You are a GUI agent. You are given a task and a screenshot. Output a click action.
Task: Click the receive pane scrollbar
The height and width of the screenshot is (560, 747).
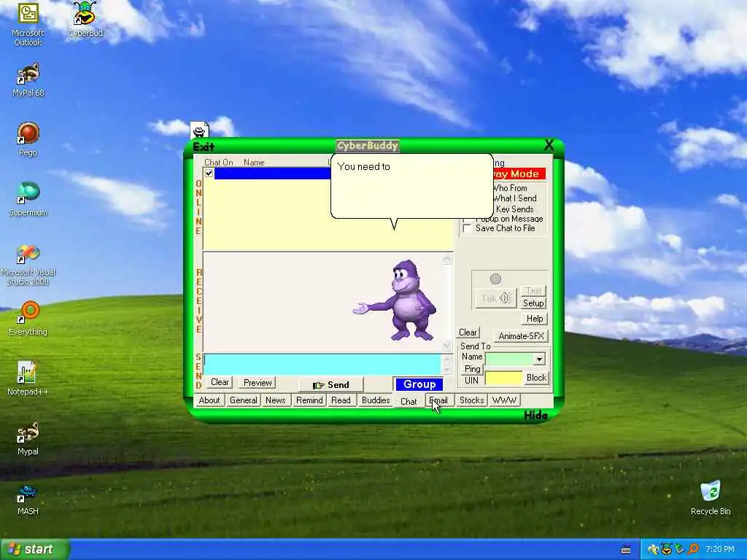[x=447, y=302]
